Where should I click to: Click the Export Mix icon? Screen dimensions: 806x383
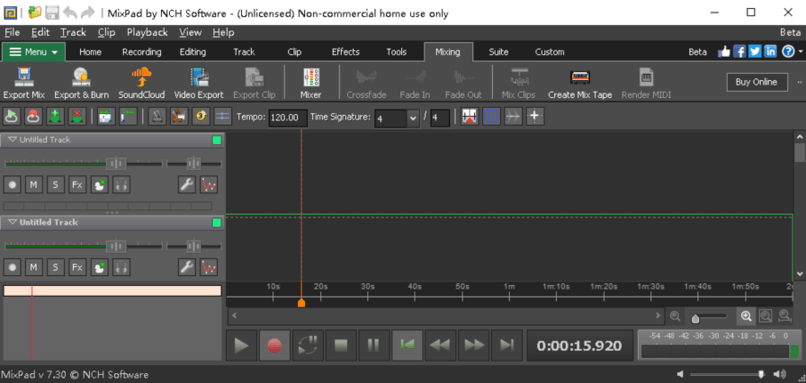tap(24, 83)
